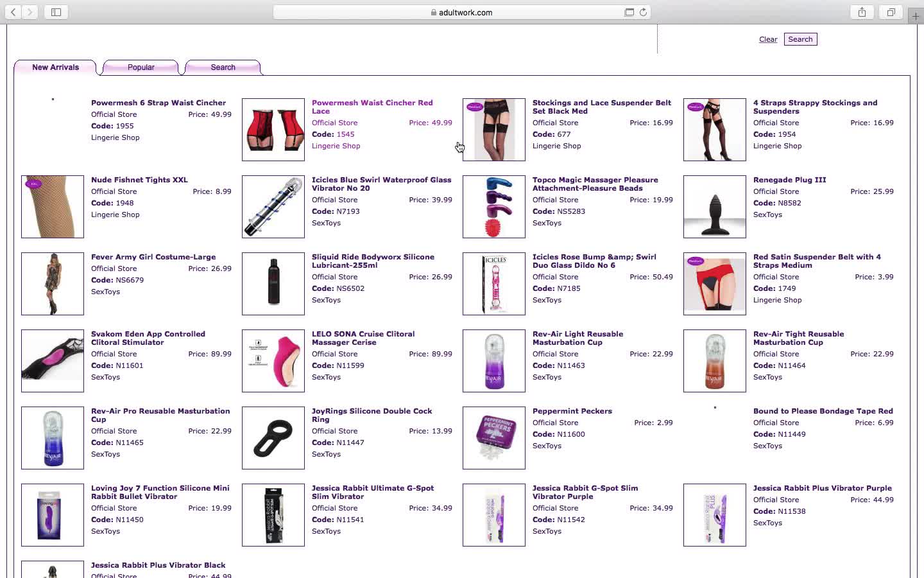Click the Army Girl Costume thumbnail

pyautogui.click(x=53, y=284)
